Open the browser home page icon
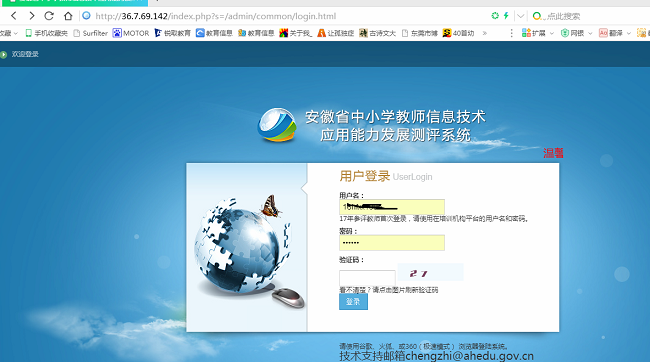The height and width of the screenshot is (362, 650). (68, 16)
